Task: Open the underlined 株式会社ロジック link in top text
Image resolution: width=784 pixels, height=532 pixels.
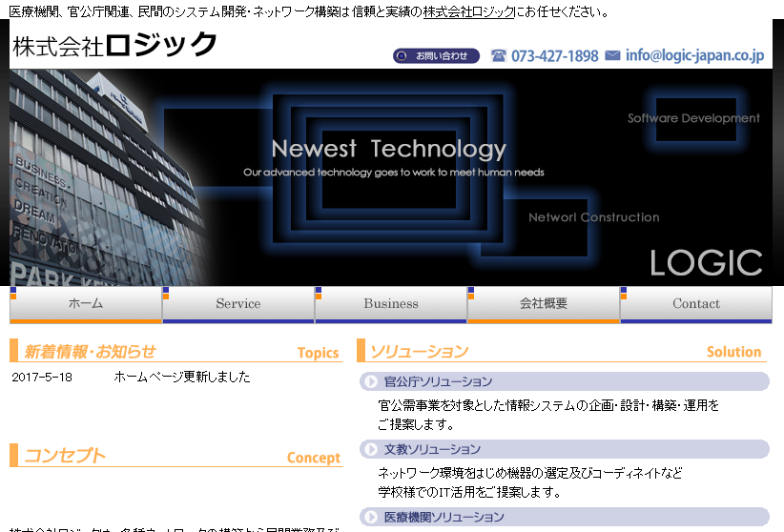Action: pyautogui.click(x=468, y=11)
